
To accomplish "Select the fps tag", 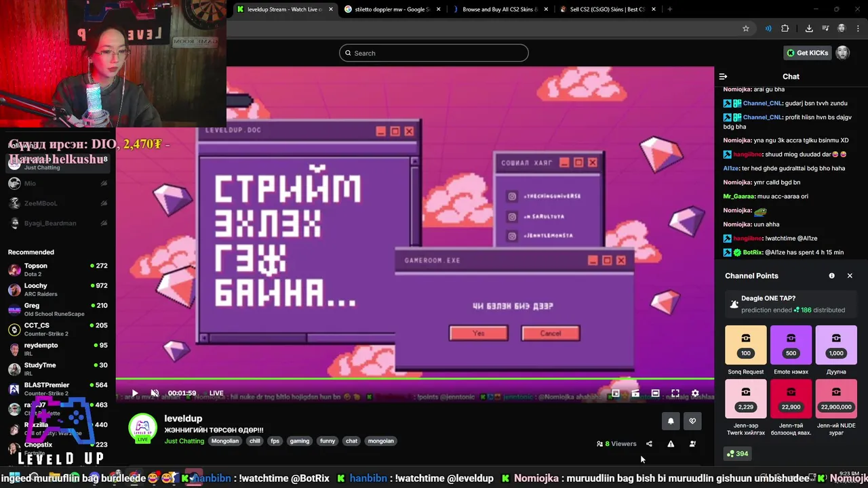I will tap(275, 441).
